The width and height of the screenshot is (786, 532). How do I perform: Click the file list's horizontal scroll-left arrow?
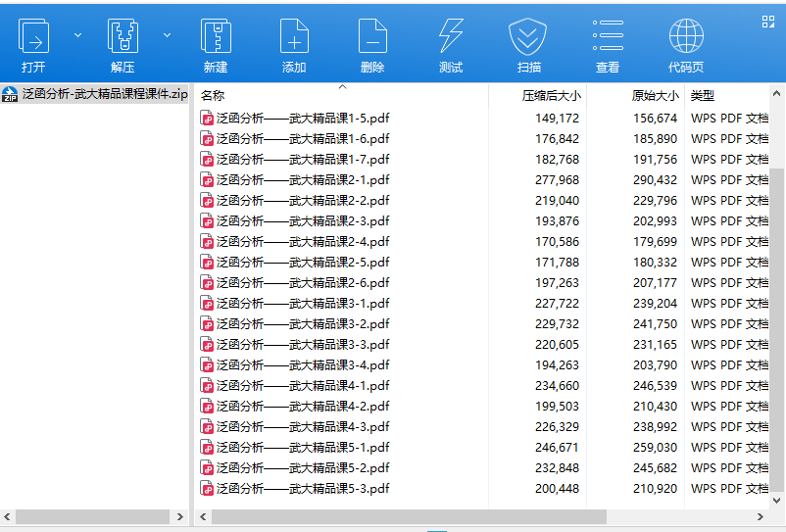[x=203, y=516]
